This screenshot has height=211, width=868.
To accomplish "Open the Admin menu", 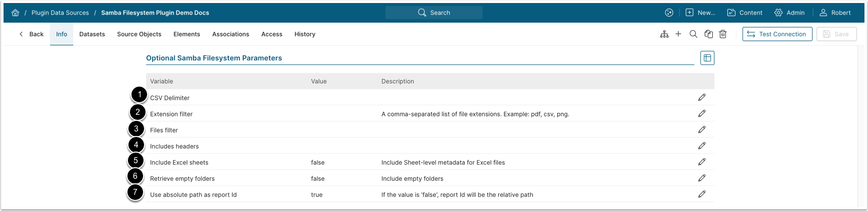I will pos(789,13).
